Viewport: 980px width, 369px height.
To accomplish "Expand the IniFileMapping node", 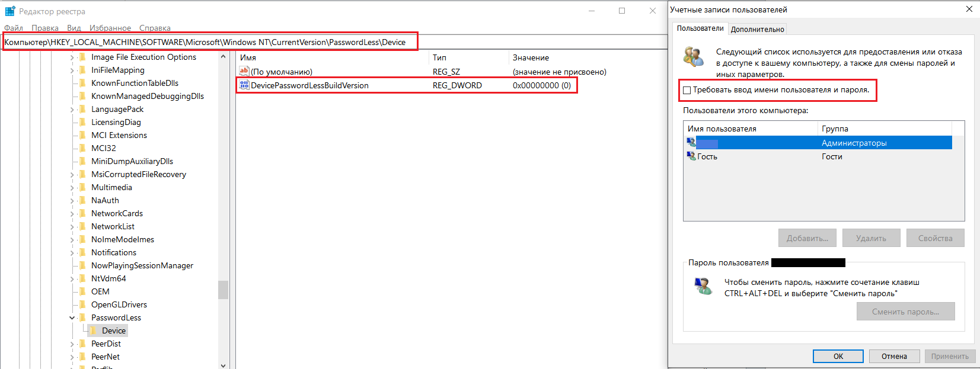I will pos(72,70).
